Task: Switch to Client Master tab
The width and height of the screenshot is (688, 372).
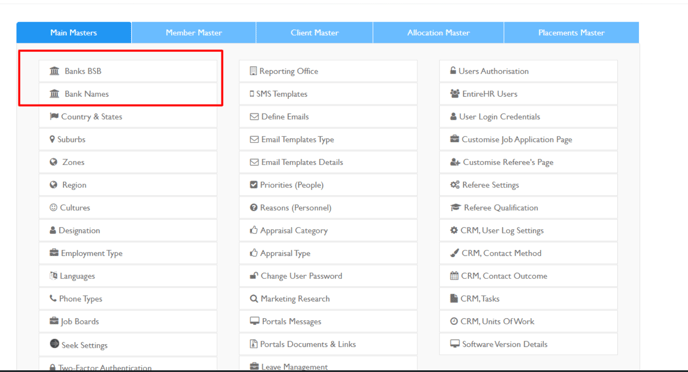Action: 314,32
